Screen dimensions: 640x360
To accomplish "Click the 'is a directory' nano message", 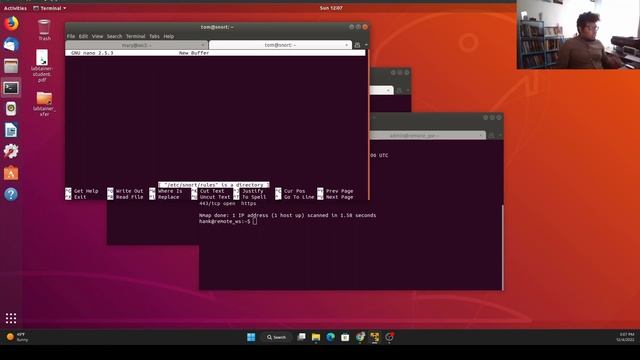I will click(x=213, y=185).
